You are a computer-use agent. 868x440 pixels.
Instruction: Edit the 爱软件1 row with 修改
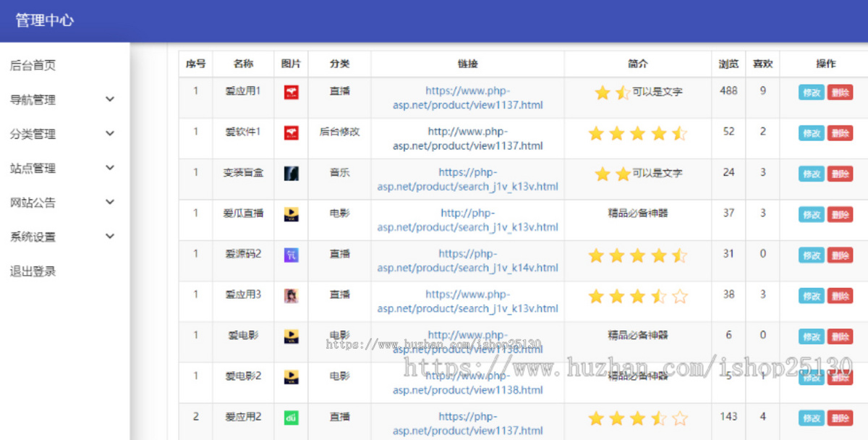[x=812, y=133]
